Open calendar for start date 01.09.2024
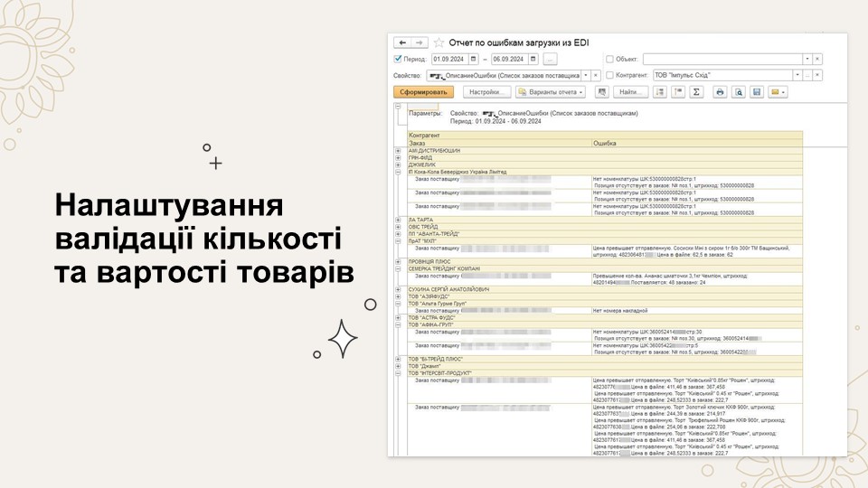Viewport: 868px width, 488px height. coord(473,60)
